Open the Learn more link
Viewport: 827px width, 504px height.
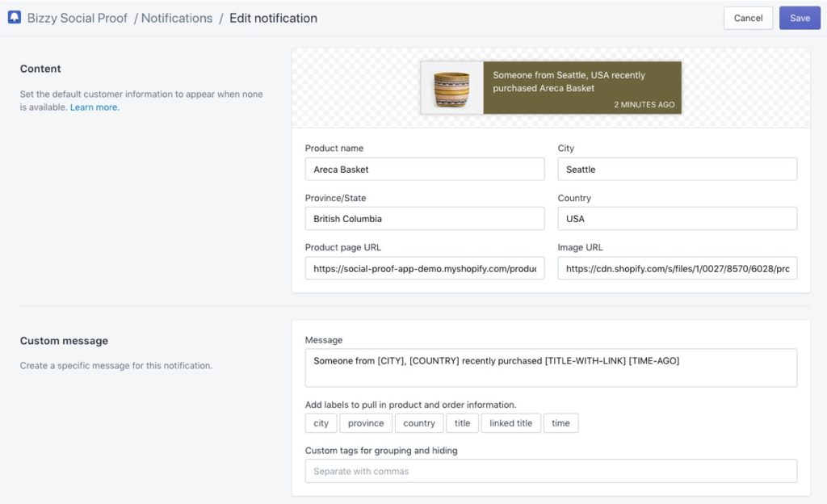point(95,107)
